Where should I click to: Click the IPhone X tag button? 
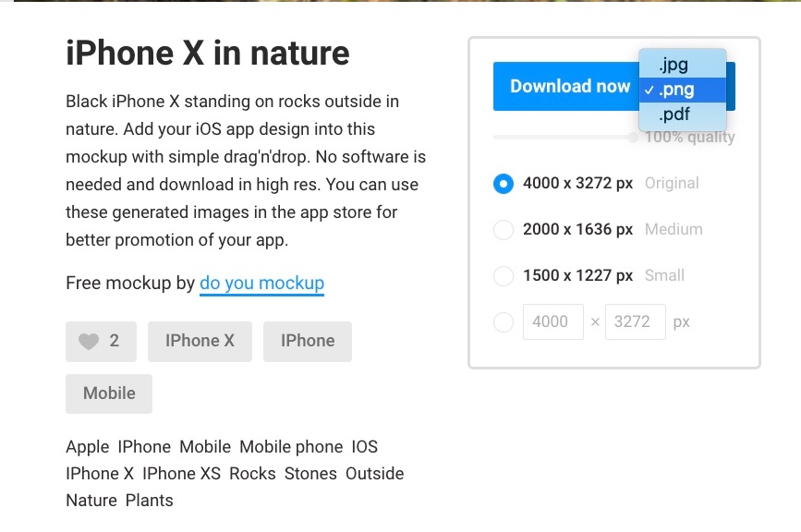pyautogui.click(x=200, y=341)
